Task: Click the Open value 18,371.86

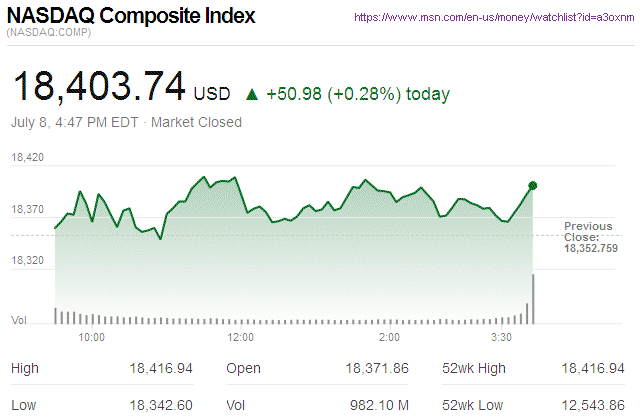Action: (377, 369)
